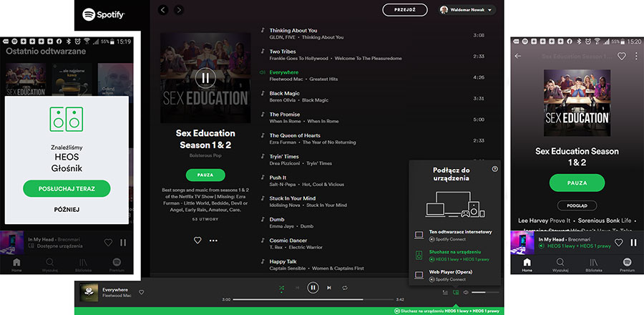
Task: Like Everywhere with heart in now-playing bar
Action: [x=141, y=292]
